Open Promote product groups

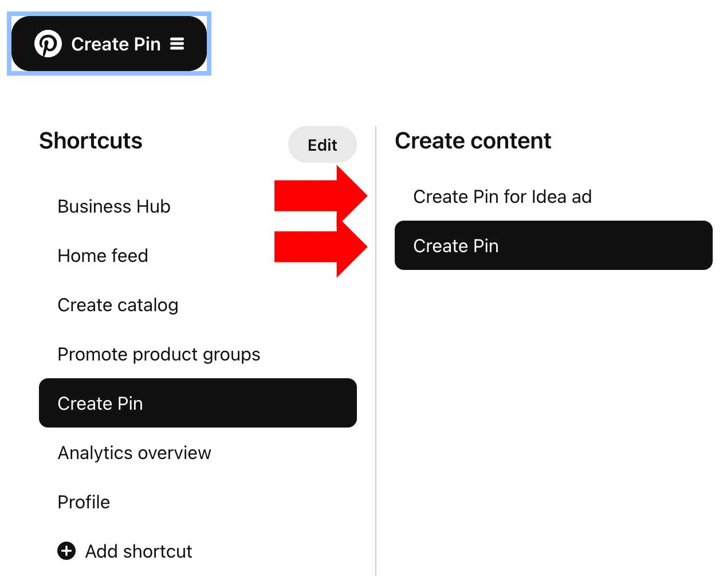(159, 354)
